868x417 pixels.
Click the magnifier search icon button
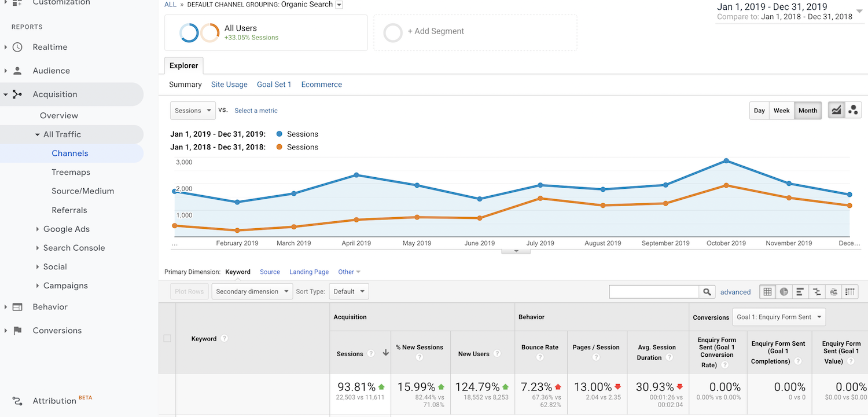tap(707, 292)
